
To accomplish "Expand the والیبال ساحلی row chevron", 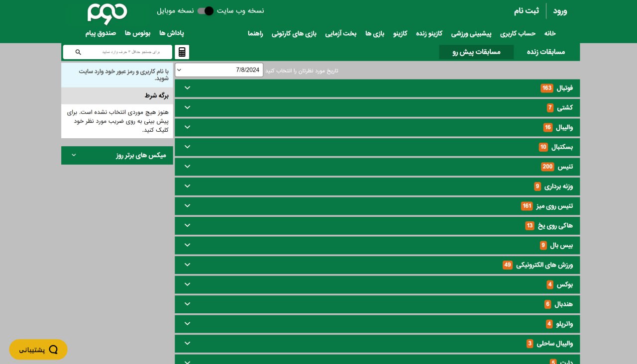I will point(188,343).
